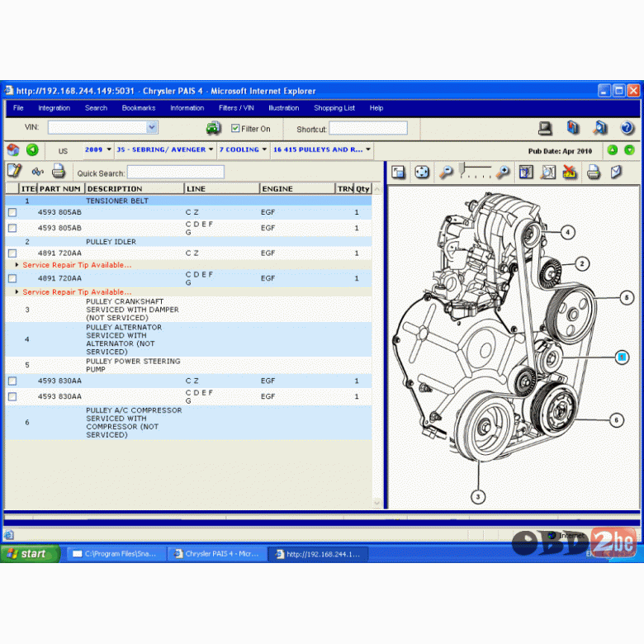Image resolution: width=644 pixels, height=644 pixels.
Task: Open the VIN combo box dropdown
Action: [152, 127]
